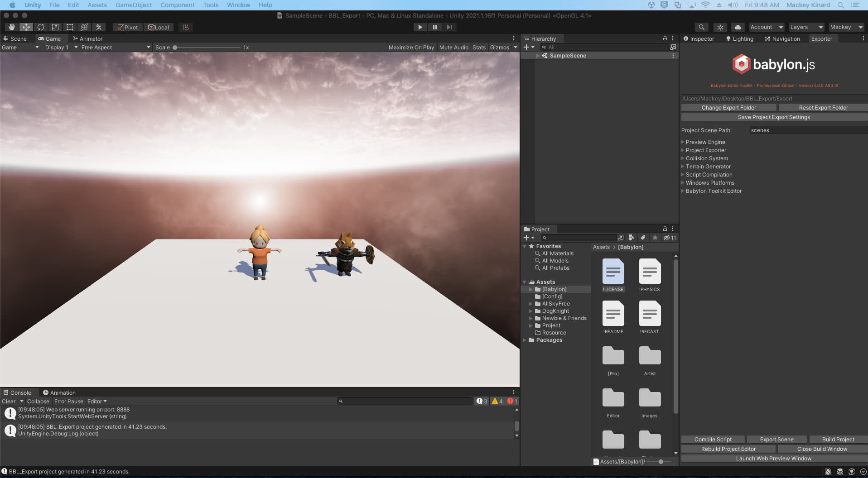
Task: Select the Move tool
Action: [26, 27]
